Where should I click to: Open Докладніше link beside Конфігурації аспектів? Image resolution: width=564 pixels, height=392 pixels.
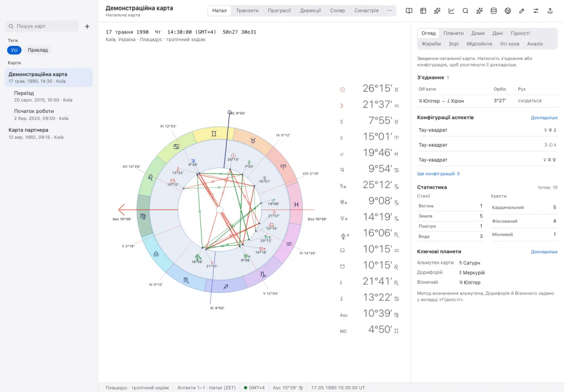point(544,118)
